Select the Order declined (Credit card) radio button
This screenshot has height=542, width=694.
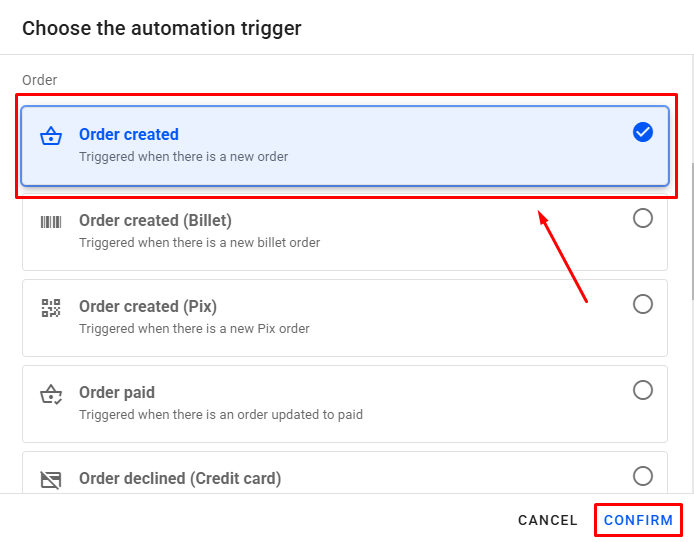click(x=643, y=476)
